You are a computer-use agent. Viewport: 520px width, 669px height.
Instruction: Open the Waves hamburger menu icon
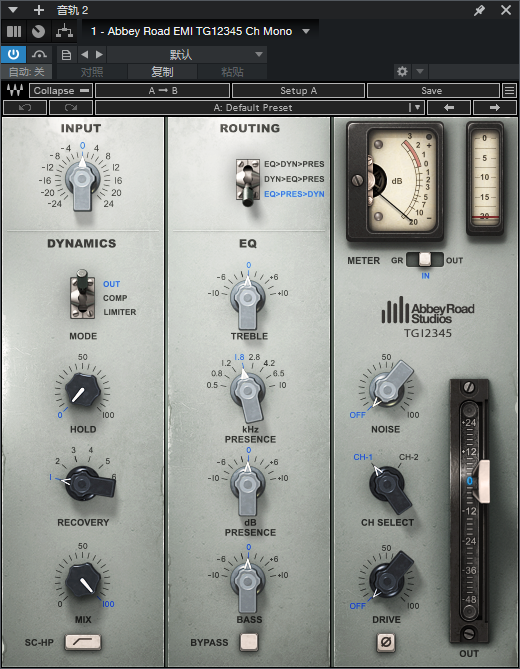click(x=509, y=90)
